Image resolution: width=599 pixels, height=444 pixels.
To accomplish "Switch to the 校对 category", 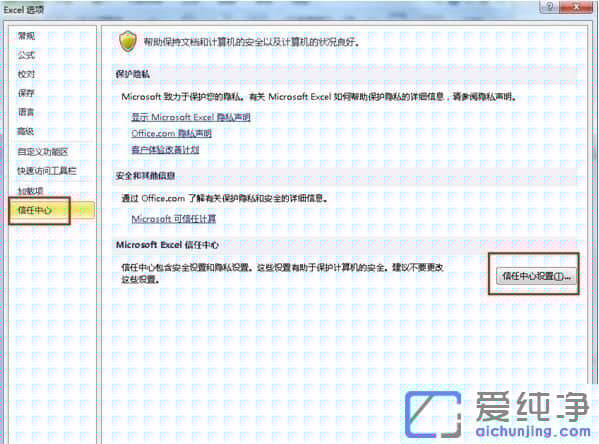I will click(26, 74).
